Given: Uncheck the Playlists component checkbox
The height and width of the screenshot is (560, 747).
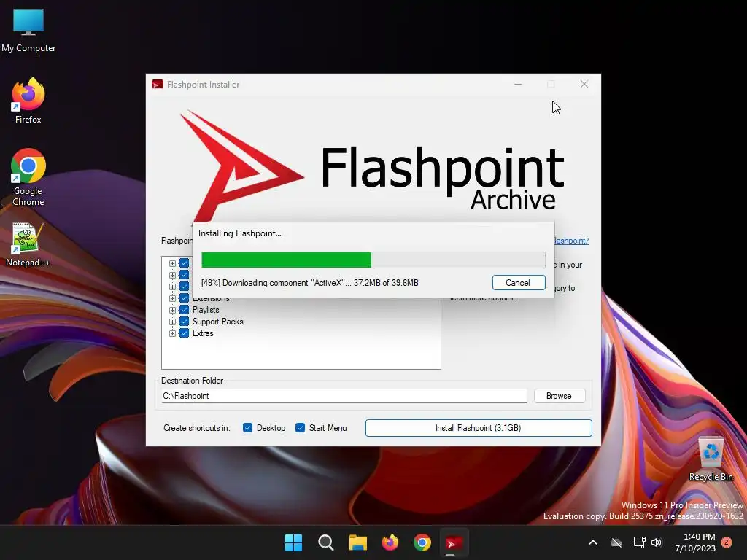Looking at the screenshot, I should [x=185, y=310].
